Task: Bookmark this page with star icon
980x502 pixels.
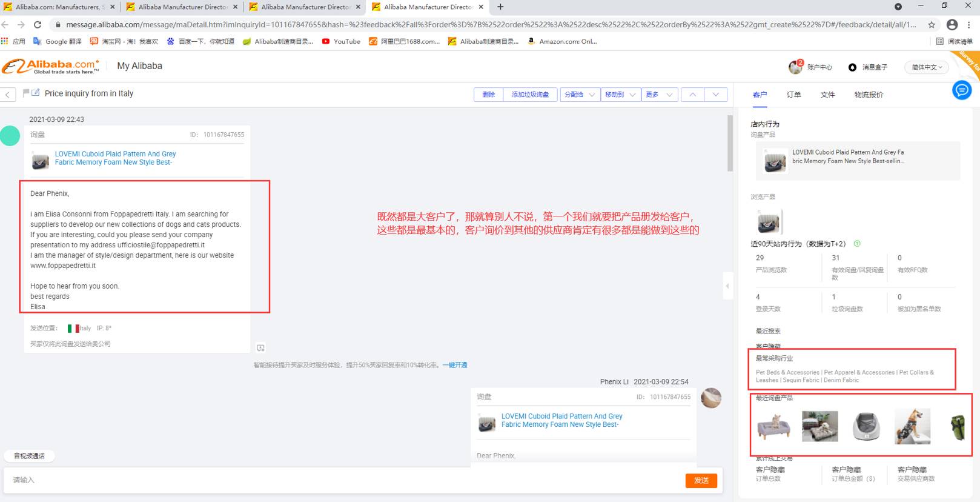Action: pos(932,25)
